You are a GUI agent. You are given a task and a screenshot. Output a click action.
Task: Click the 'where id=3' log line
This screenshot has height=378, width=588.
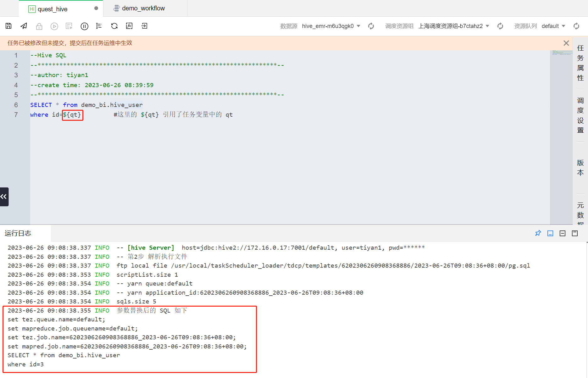tap(25, 364)
